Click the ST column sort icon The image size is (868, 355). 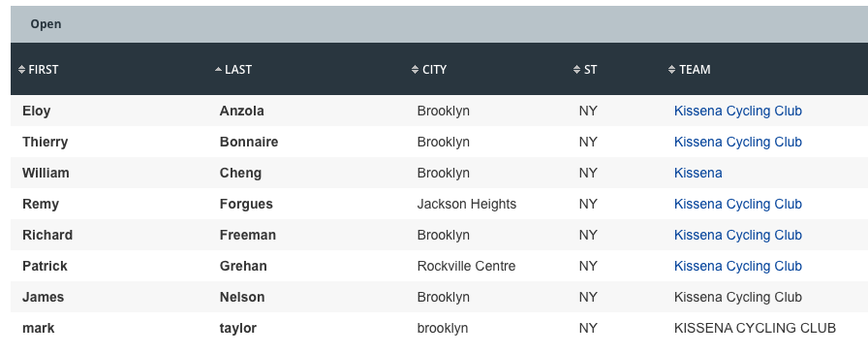coord(576,69)
